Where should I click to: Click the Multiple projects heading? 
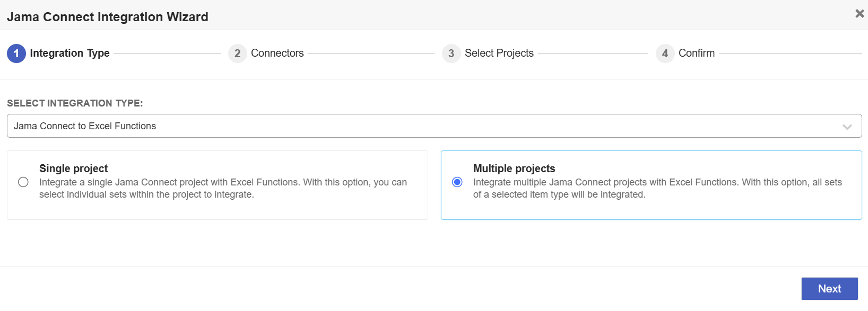514,168
